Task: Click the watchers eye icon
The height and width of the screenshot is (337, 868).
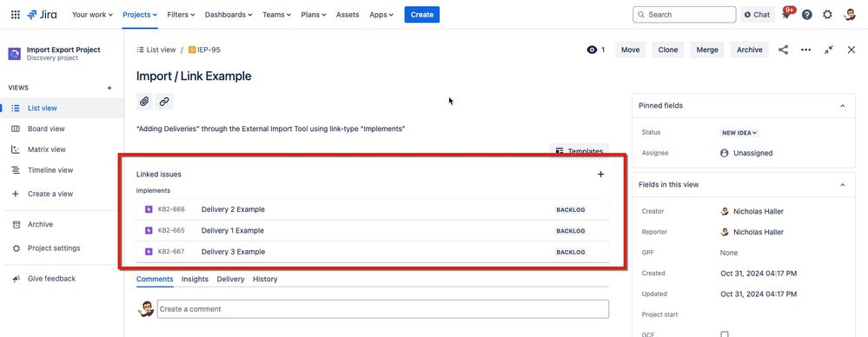Action: (x=592, y=50)
